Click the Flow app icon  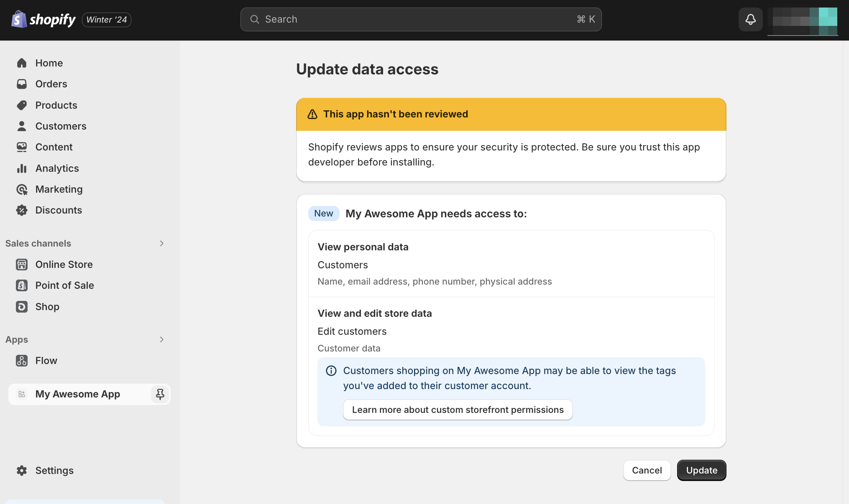22,361
